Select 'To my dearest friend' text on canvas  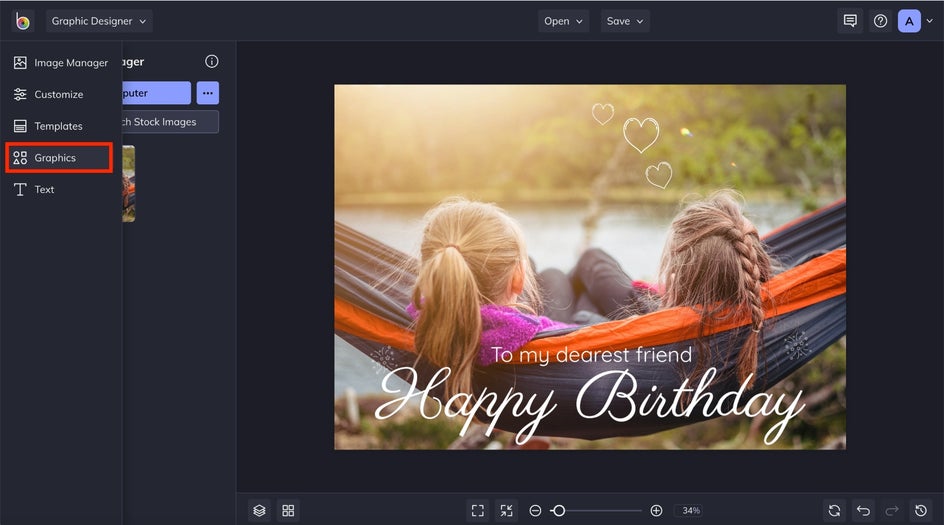tap(591, 355)
